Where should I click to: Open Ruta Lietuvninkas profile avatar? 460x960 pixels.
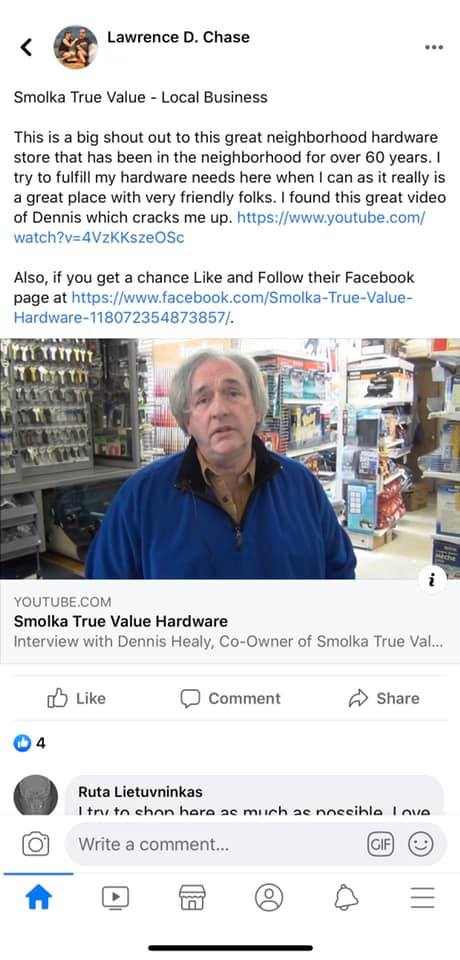tap(36, 796)
